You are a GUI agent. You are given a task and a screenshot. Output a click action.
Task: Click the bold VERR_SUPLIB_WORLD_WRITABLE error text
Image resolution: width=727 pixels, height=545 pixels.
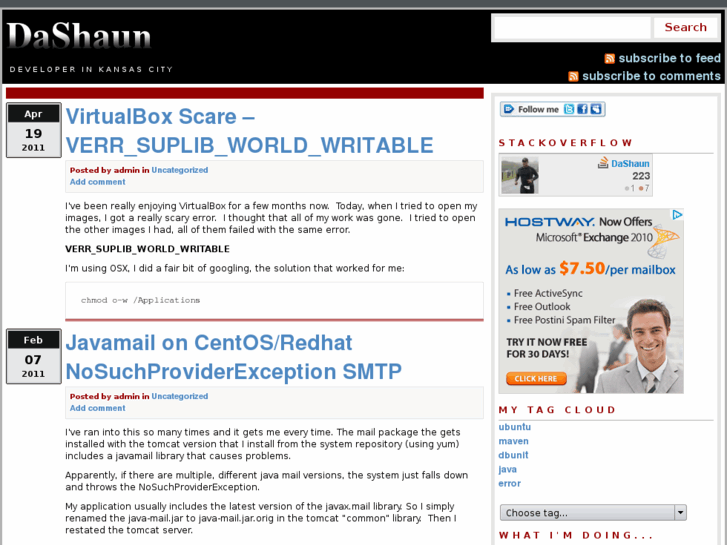[x=147, y=249]
